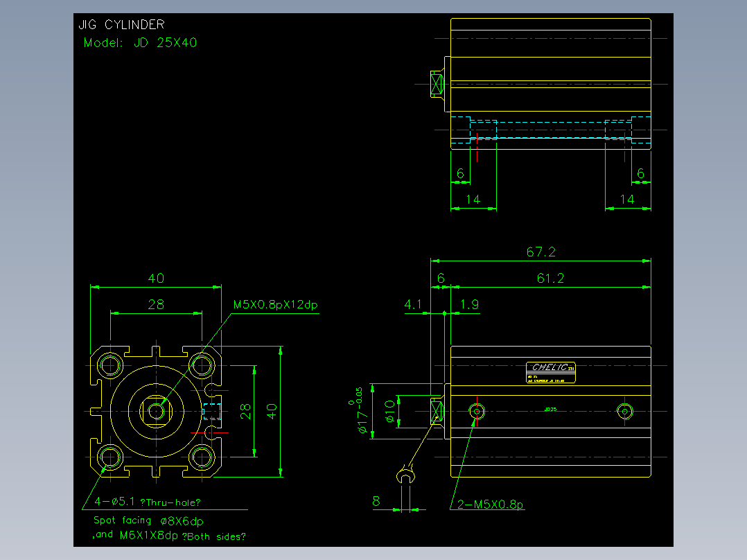The image size is (747, 560).
Task: Select the top-left mounting hole in front view
Action: tap(110, 365)
